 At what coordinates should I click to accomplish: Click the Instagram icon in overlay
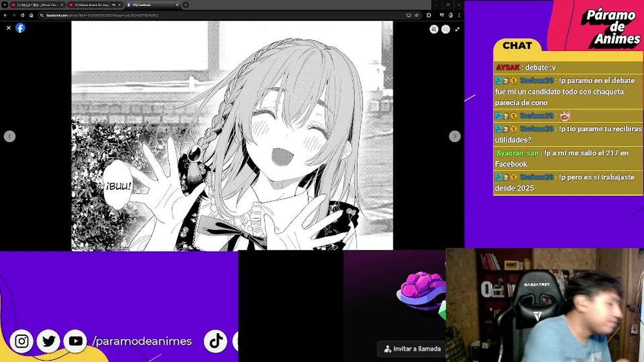tap(22, 341)
